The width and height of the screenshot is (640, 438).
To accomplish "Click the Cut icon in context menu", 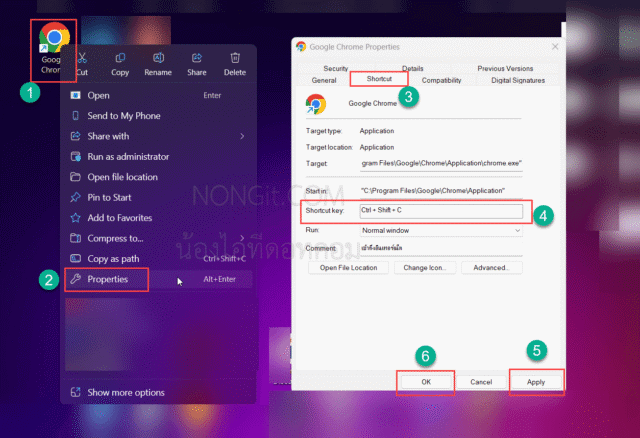I will coord(82,58).
